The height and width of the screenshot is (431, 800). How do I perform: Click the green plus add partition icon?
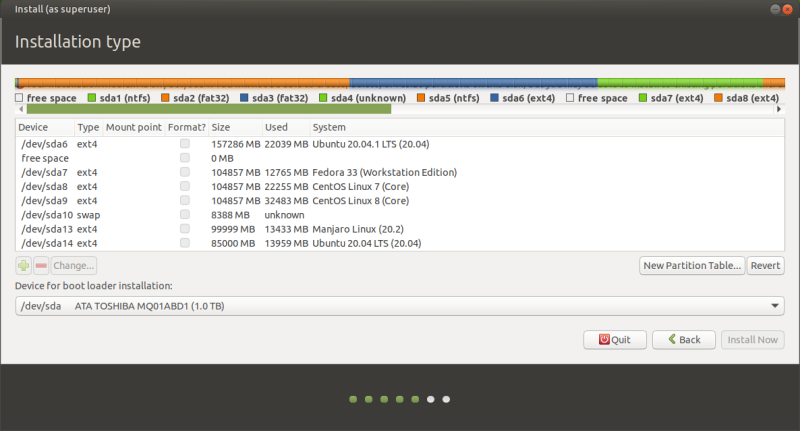pyautogui.click(x=23, y=265)
